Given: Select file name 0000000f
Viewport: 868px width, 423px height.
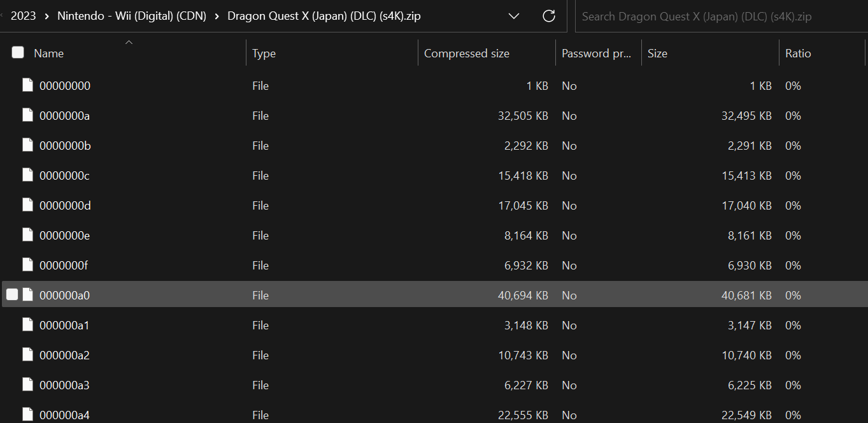Looking at the screenshot, I should point(64,266).
